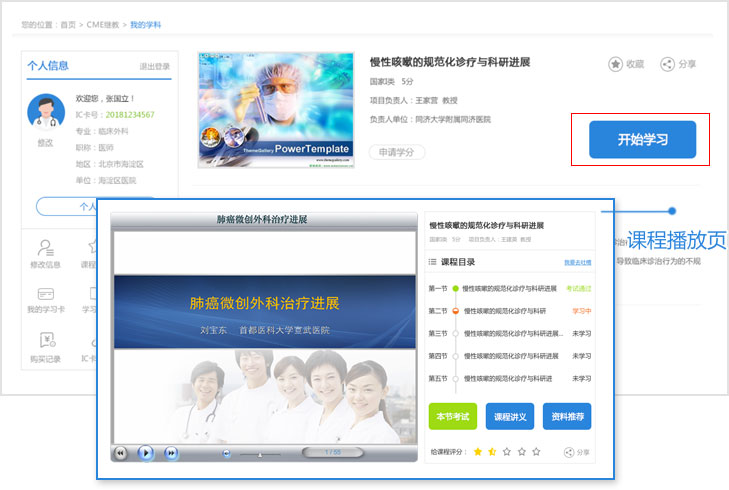The height and width of the screenshot is (490, 729).
Task: Click the 未学习 status of 第三节
Action: click(582, 333)
